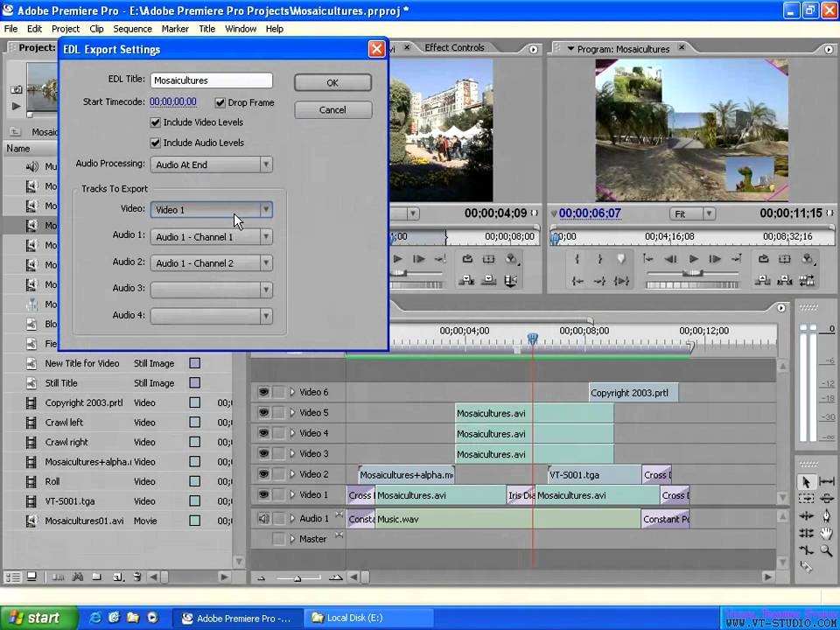Open the empty Audio 3 dropdown
The height and width of the screenshot is (630, 840).
click(x=212, y=290)
